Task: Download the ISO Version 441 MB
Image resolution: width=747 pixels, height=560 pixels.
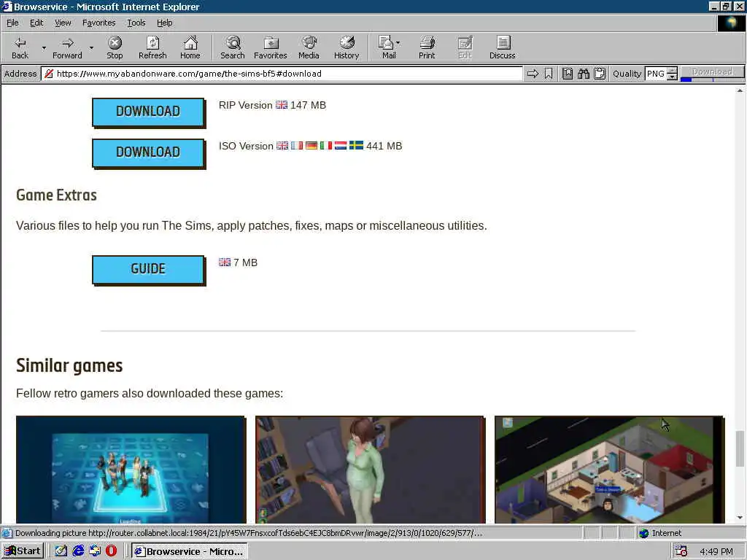Action: [x=148, y=152]
